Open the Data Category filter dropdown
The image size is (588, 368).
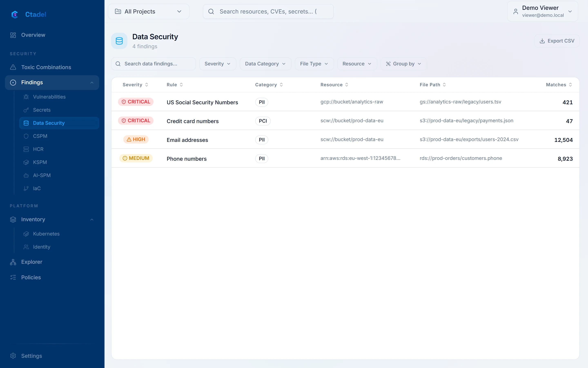pos(265,64)
